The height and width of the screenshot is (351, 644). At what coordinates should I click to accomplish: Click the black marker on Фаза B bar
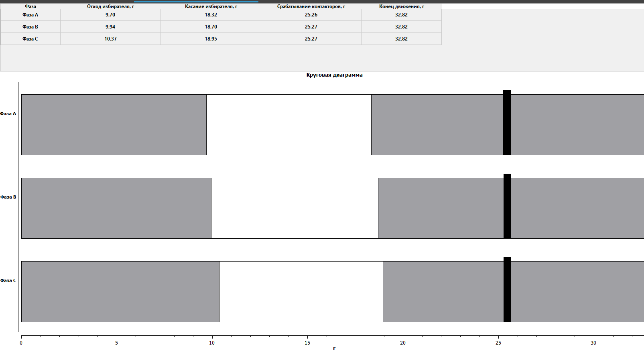(507, 206)
